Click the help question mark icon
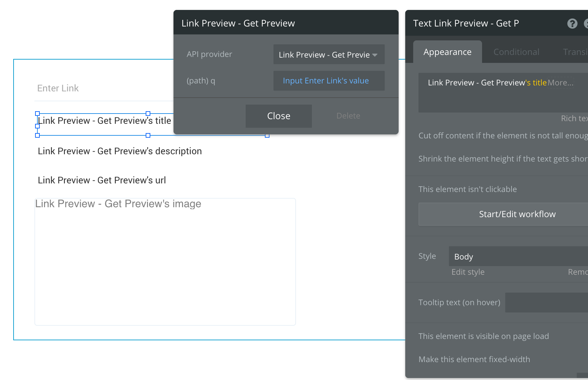The image size is (588, 380). (x=572, y=24)
